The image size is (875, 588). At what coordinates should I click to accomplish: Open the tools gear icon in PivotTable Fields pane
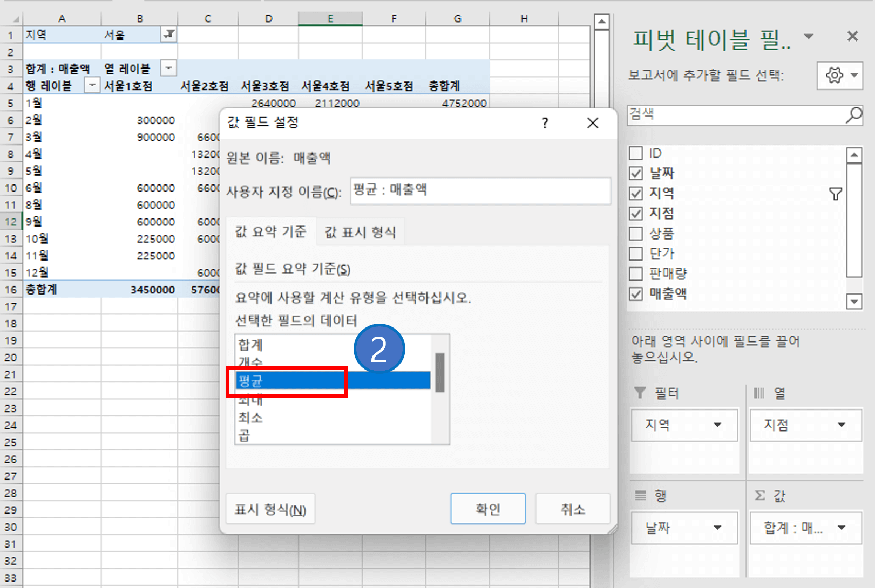tap(835, 76)
